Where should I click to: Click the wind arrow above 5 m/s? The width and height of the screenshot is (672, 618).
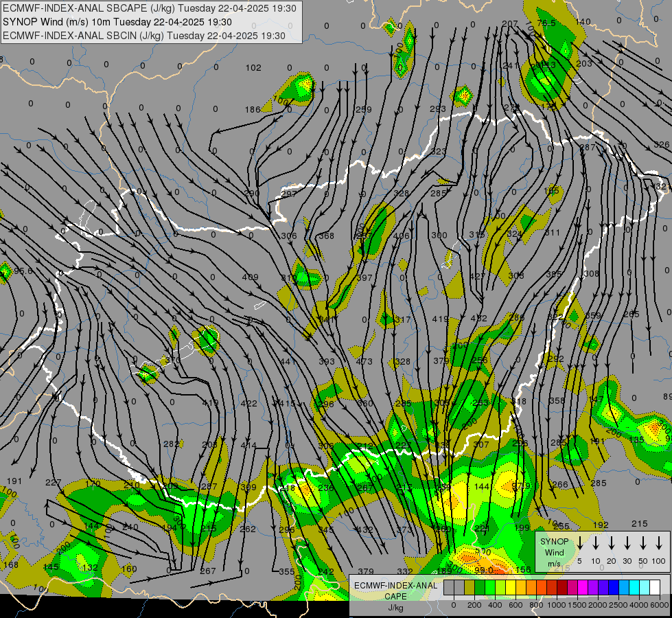pos(579,543)
